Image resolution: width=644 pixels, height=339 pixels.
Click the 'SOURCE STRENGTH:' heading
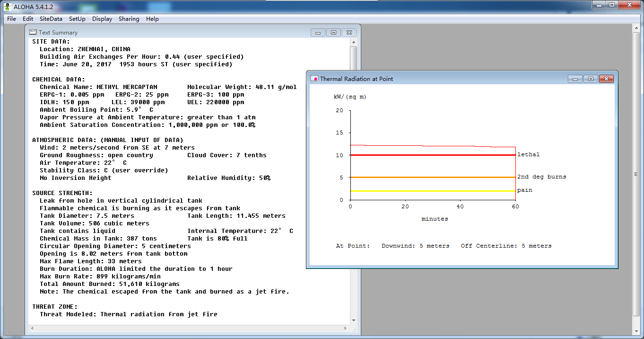pyautogui.click(x=62, y=193)
